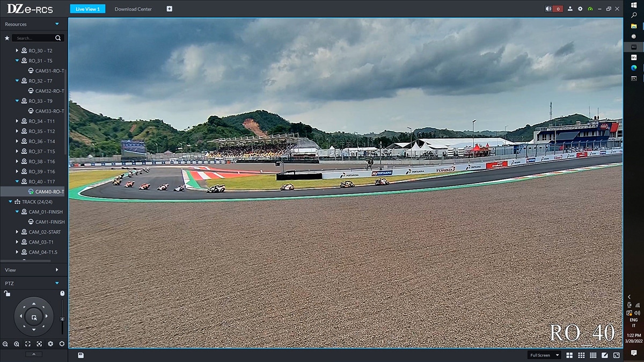Collapse the PTZ panel section
The image size is (644, 362).
coord(57,283)
